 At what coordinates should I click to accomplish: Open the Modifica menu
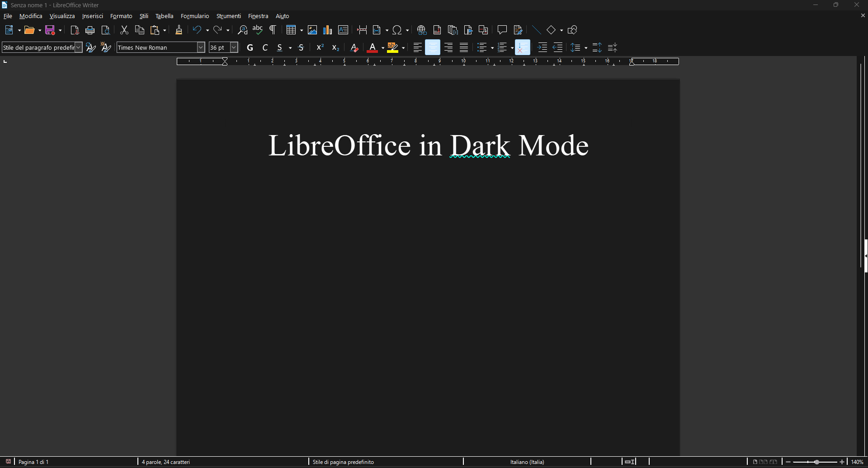[x=31, y=16]
